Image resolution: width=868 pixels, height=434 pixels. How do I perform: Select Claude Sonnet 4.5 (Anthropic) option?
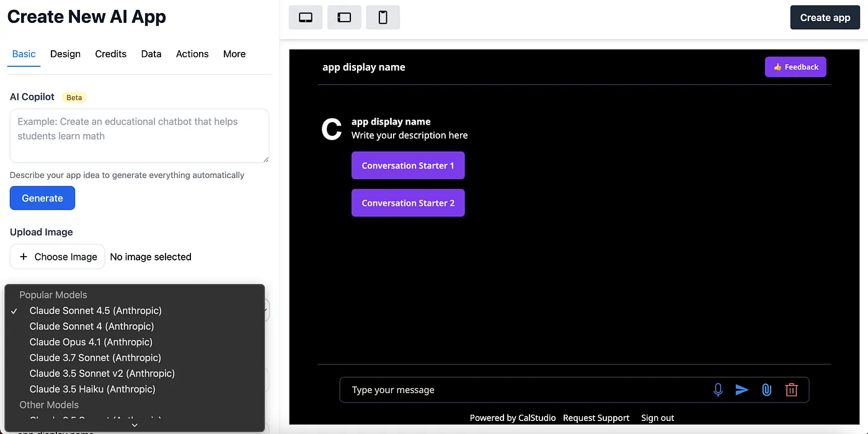[x=135, y=311]
